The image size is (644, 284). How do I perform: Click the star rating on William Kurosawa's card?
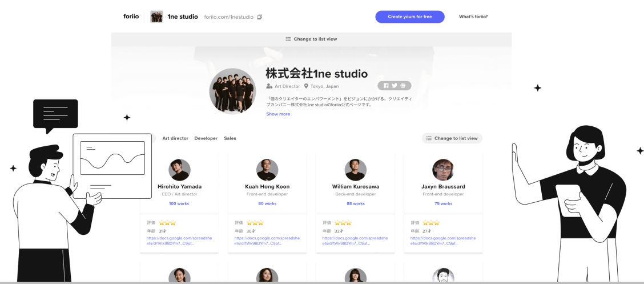pos(343,223)
